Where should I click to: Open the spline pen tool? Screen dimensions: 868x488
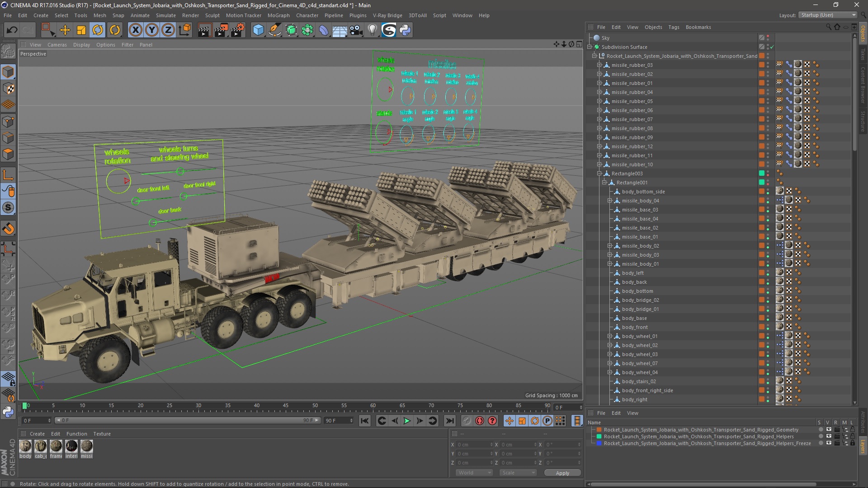[274, 30]
